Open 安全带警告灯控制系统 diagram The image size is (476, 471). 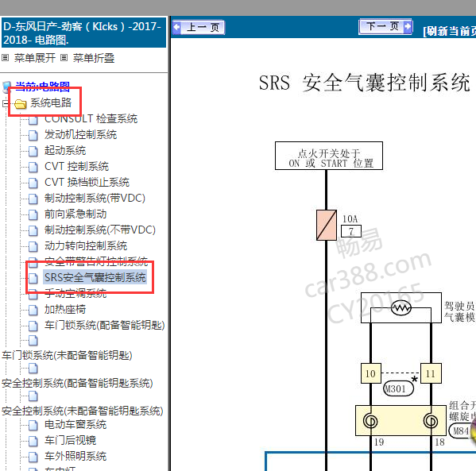(x=96, y=261)
